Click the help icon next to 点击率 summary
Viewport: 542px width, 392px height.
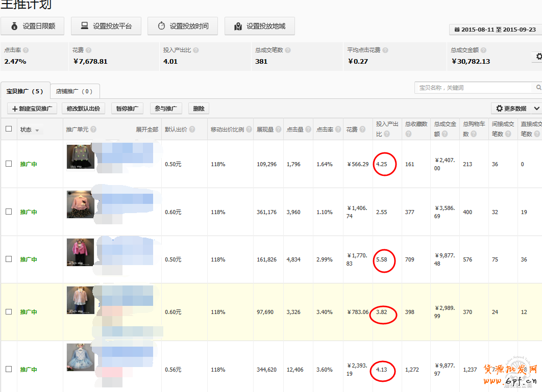[x=26, y=50]
